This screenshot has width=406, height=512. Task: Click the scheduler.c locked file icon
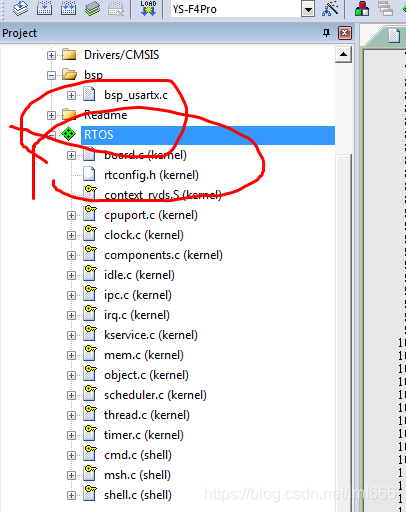tap(90, 393)
